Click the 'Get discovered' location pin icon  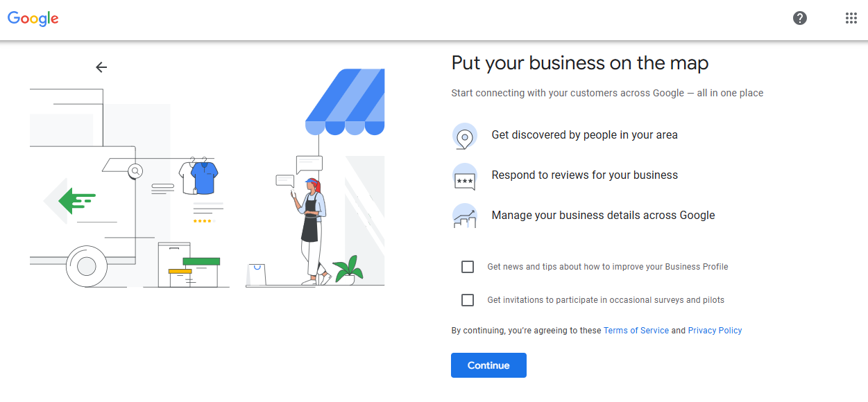point(464,136)
